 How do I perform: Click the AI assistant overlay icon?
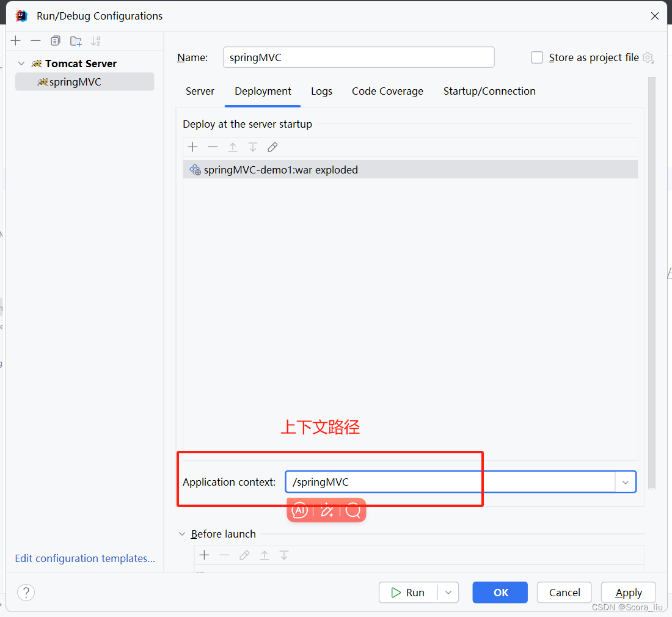pos(299,510)
